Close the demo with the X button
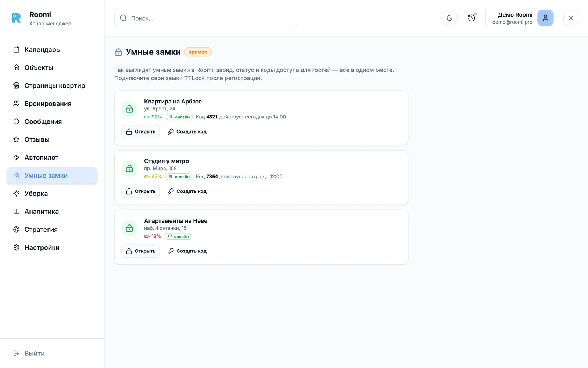Image resolution: width=588 pixels, height=368 pixels. click(x=571, y=18)
